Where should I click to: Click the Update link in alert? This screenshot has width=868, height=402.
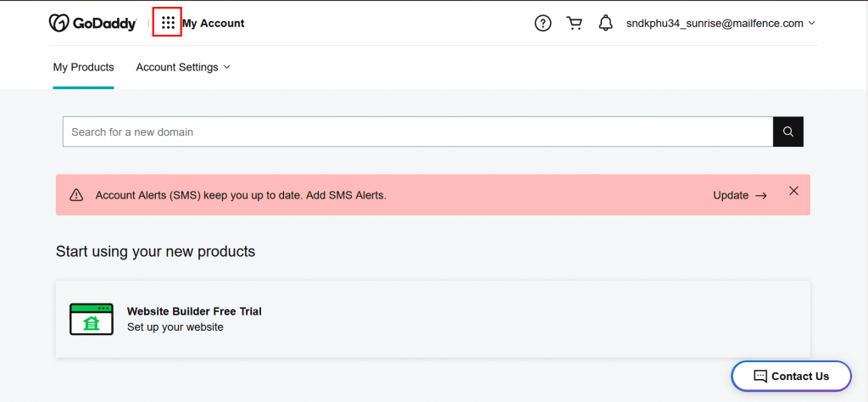(x=739, y=195)
